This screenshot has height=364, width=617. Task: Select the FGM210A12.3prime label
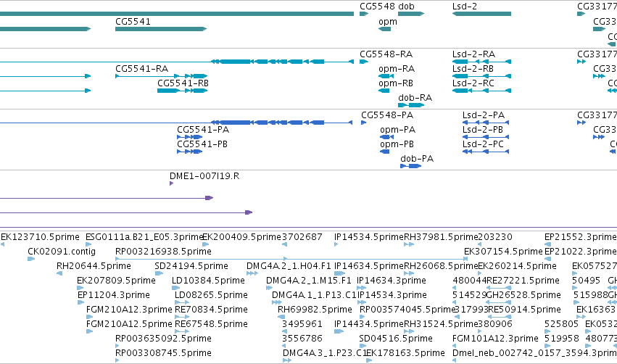tap(129, 310)
